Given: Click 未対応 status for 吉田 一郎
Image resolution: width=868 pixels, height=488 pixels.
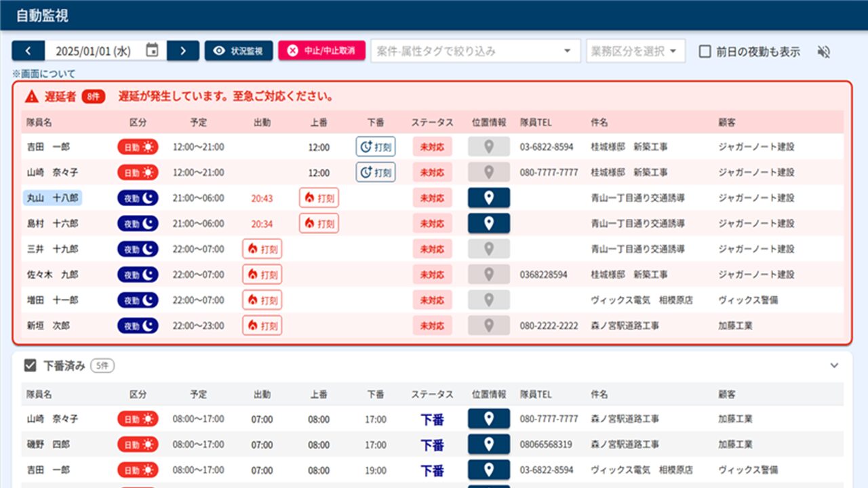Looking at the screenshot, I should 432,147.
